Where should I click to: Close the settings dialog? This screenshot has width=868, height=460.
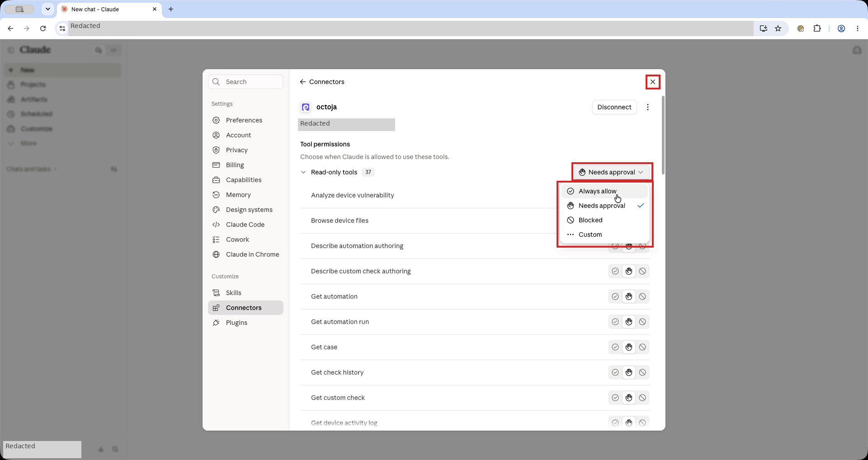point(652,82)
